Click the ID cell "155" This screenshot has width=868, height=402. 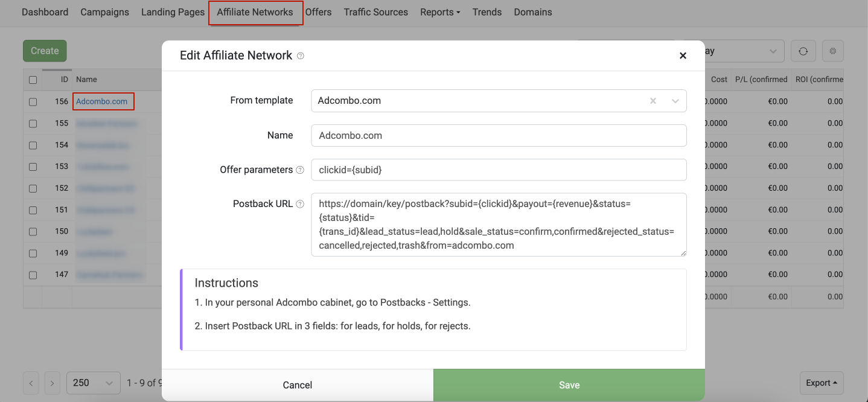[x=62, y=123]
